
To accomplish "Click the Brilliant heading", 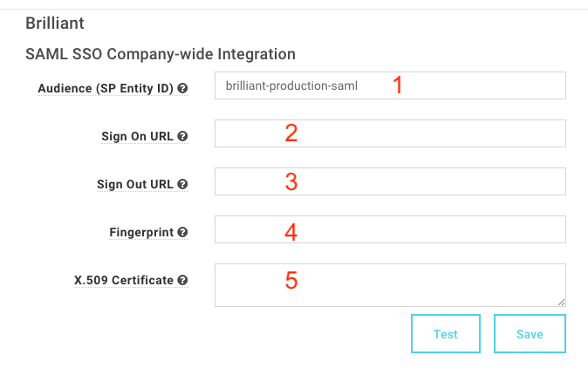I will [x=55, y=24].
